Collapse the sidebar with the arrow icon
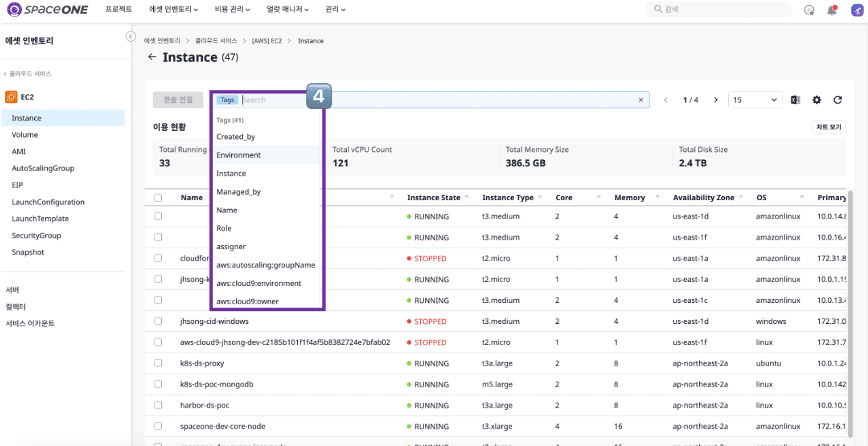 [131, 36]
